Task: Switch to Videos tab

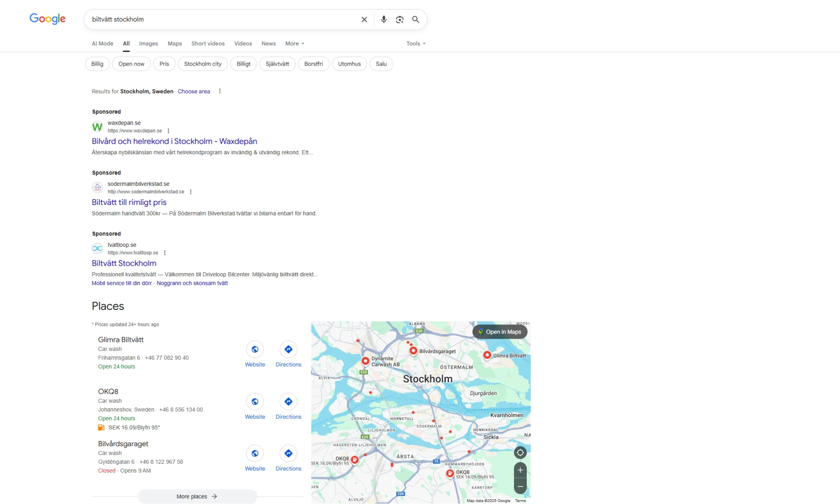Action: click(x=243, y=44)
